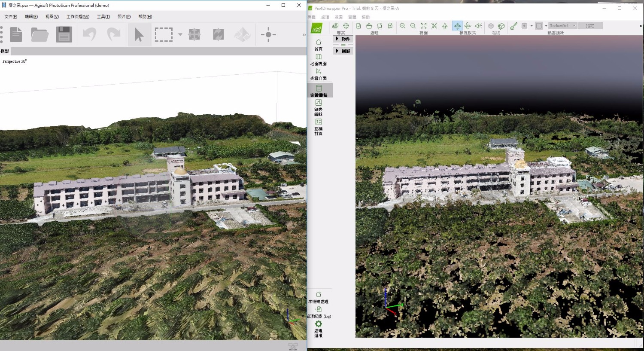Click point class color swatch in Pix4D
The width and height of the screenshot is (644, 351).
click(539, 26)
